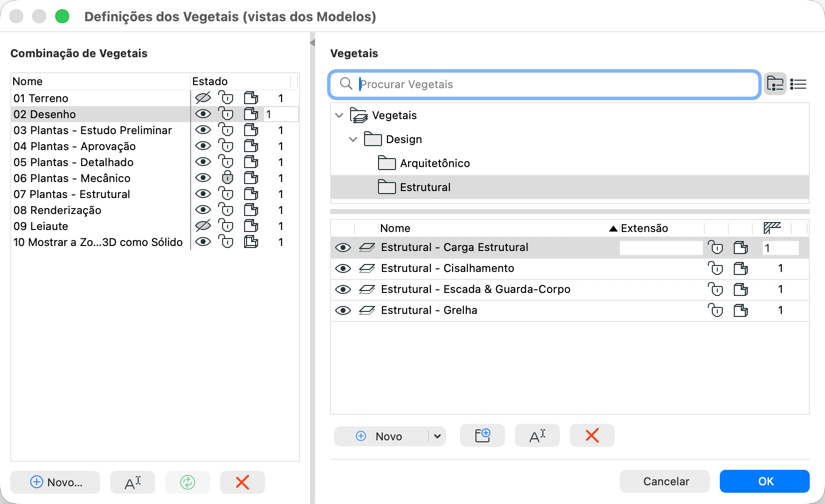The image size is (825, 504).
Task: Update layer combination with green refresh icon
Action: coord(187,482)
